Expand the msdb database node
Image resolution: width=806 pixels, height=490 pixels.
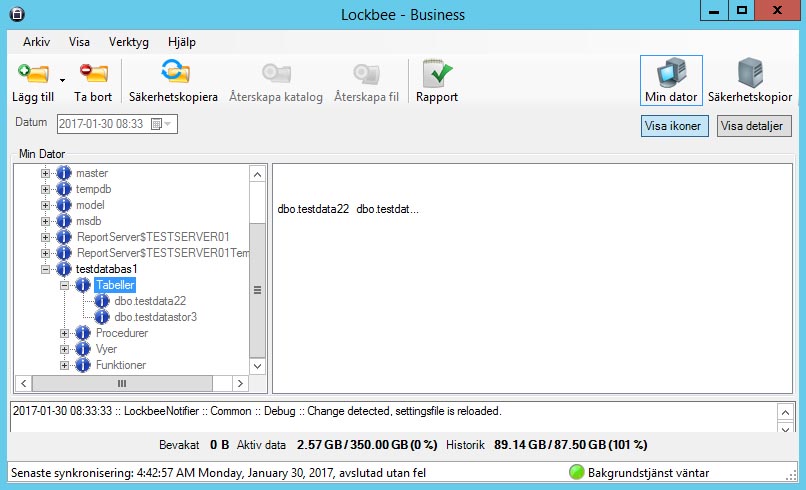pos(45,221)
